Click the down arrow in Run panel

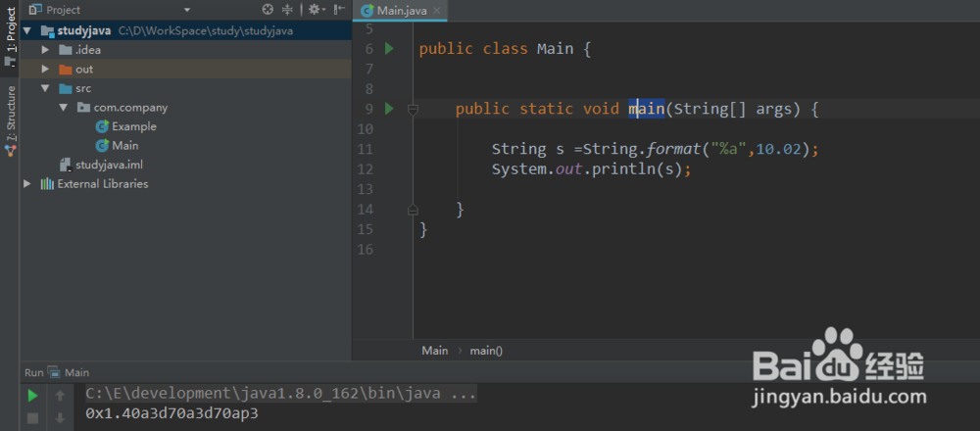click(60, 417)
